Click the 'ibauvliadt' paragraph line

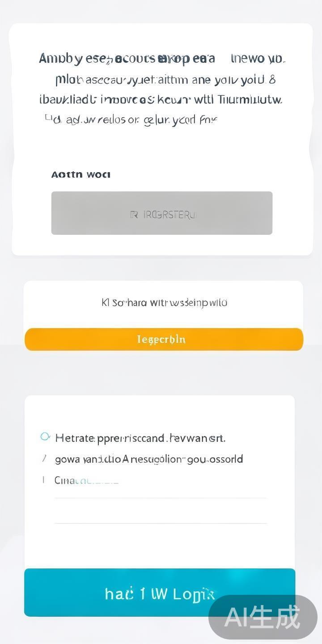161,99
